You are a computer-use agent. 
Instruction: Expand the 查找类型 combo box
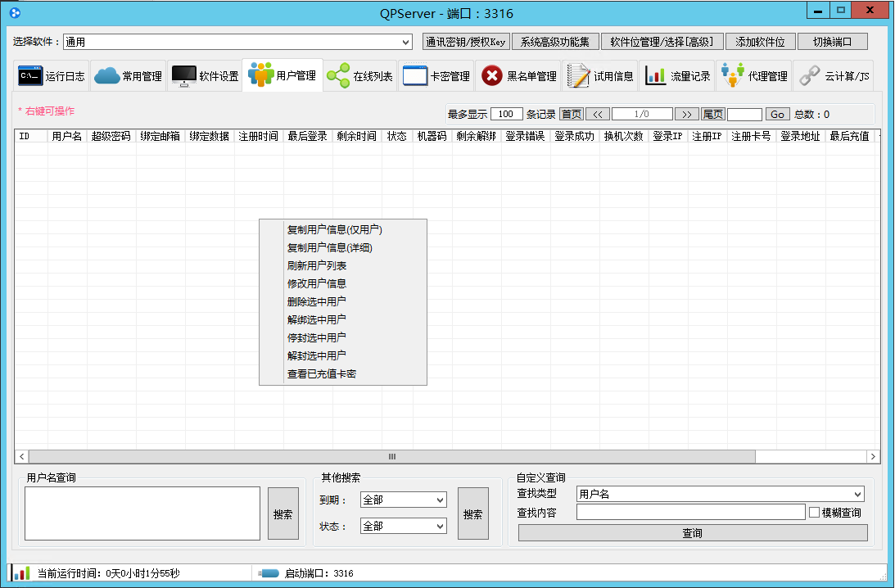click(x=857, y=494)
